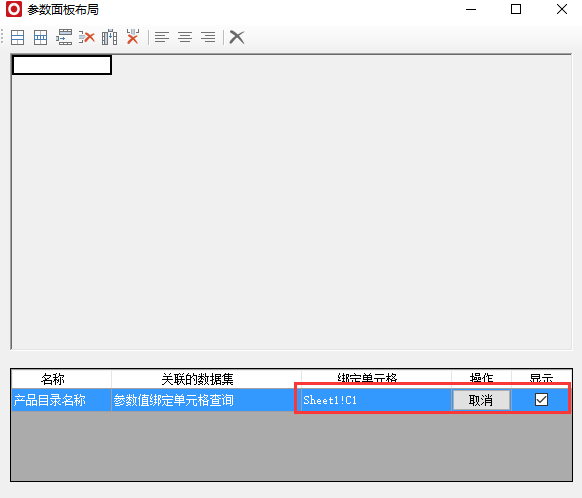
Task: Apply center alignment
Action: point(185,37)
